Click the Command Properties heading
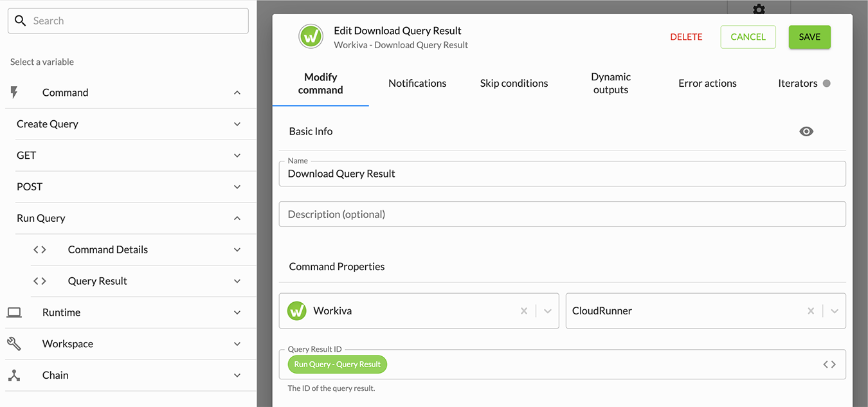The height and width of the screenshot is (407, 868). [x=337, y=266]
